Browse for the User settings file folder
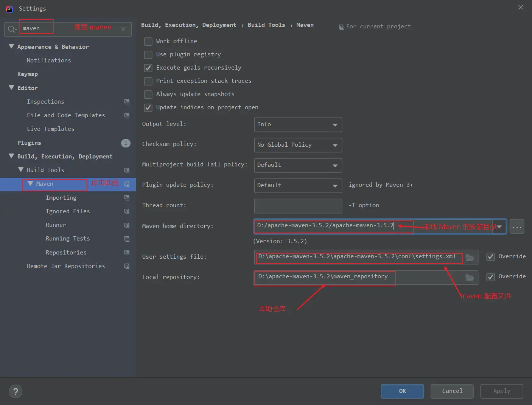The width and height of the screenshot is (532, 405). 470,257
